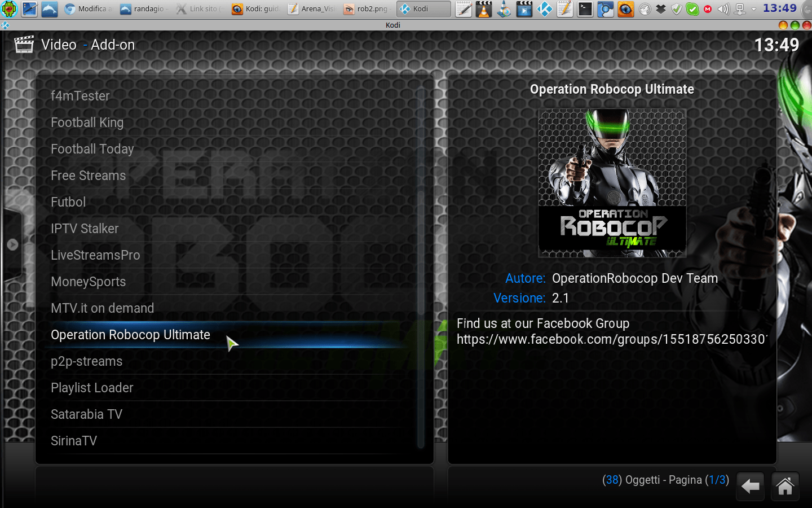Switch to the Modifica Chromium window

(x=88, y=9)
